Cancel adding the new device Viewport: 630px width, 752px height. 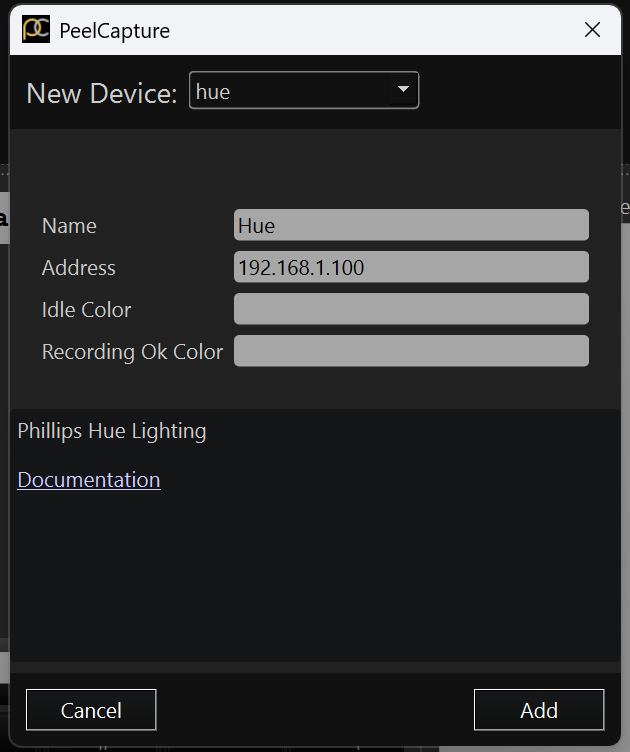91,710
